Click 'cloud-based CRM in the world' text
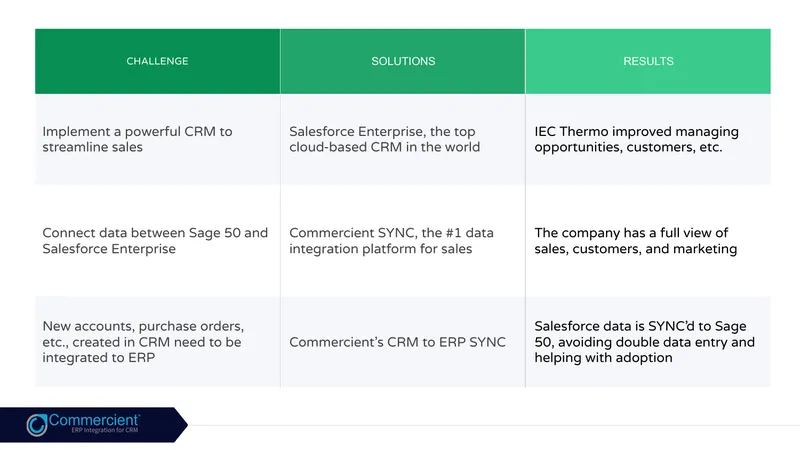The width and height of the screenshot is (800, 450). (384, 147)
